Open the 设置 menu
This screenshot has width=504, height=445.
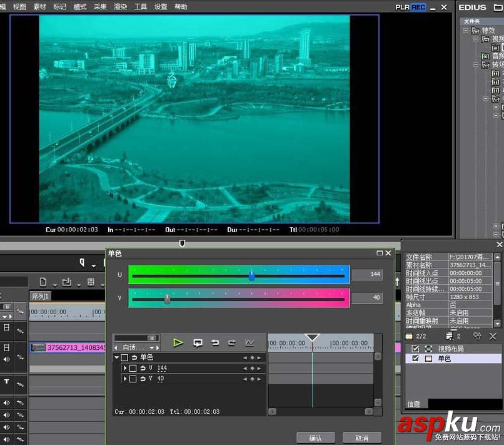(x=161, y=7)
